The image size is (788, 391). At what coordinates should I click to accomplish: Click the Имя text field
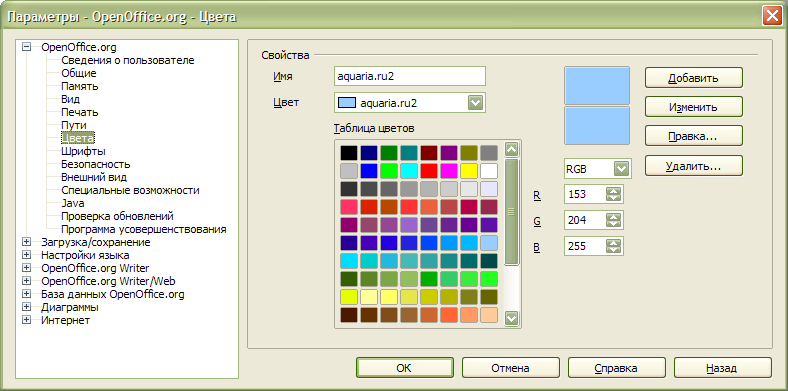point(410,76)
